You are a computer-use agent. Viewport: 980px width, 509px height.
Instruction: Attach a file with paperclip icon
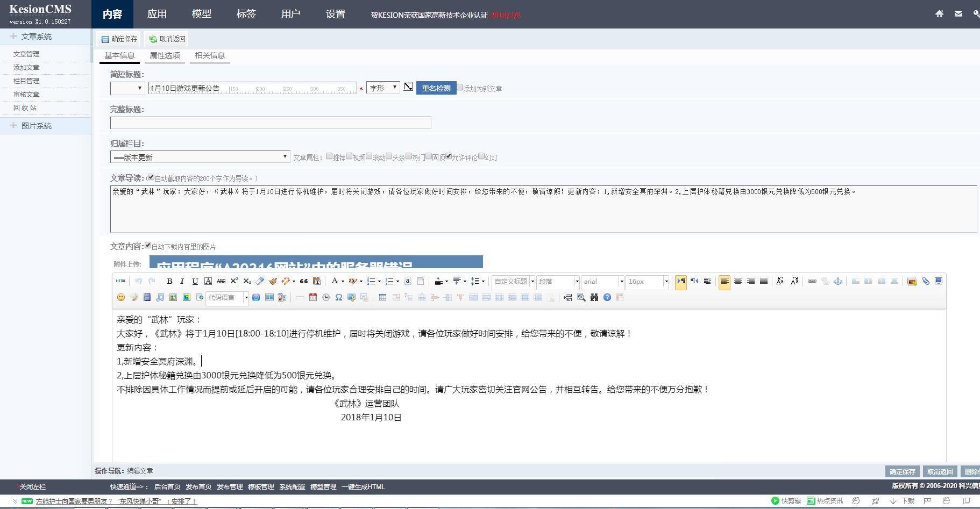(926, 281)
